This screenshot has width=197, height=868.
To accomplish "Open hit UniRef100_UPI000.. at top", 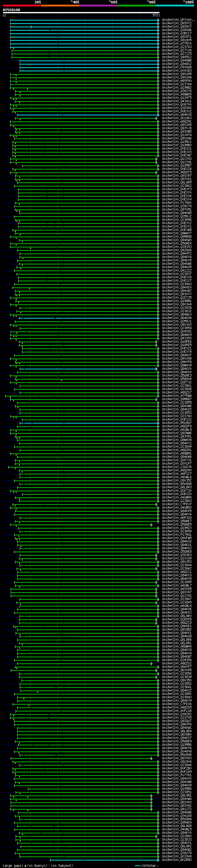I will (x=179, y=20).
